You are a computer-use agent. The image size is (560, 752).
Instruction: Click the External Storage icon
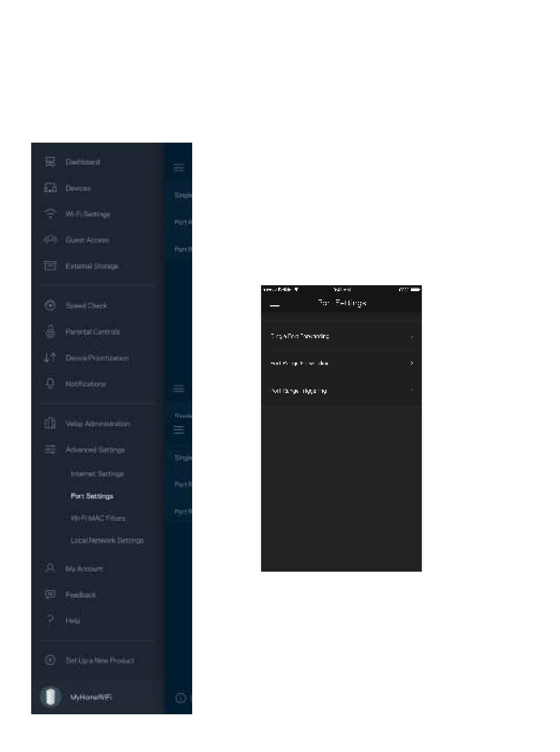pyautogui.click(x=50, y=266)
